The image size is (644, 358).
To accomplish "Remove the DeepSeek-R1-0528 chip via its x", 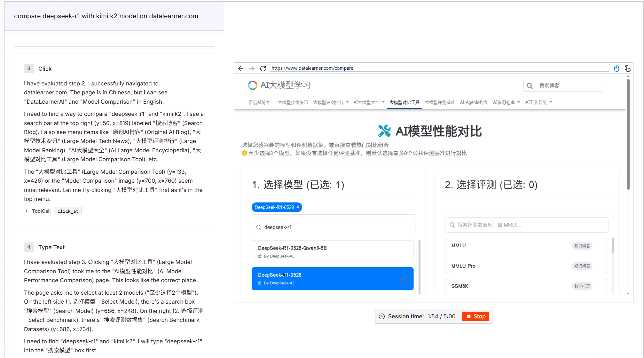I will tap(298, 207).
